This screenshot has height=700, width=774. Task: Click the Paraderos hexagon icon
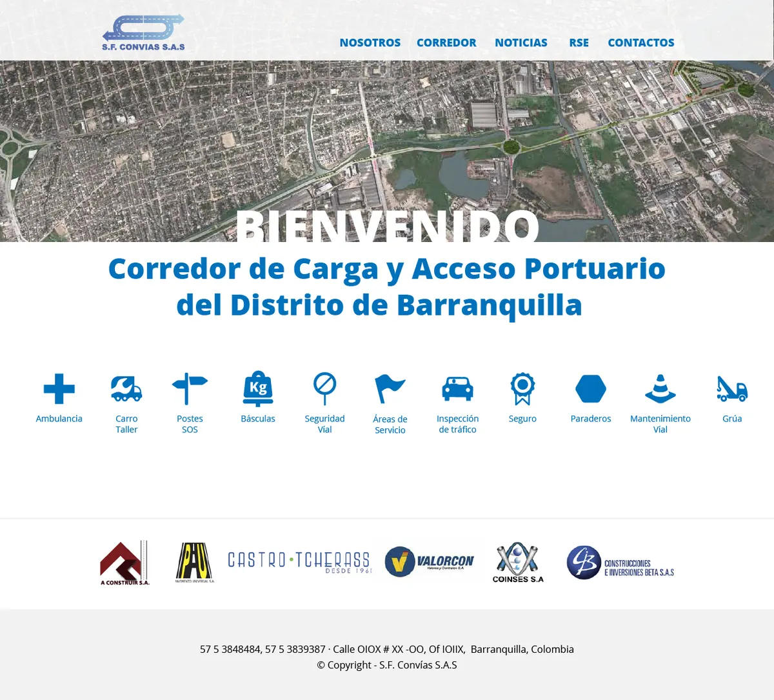pyautogui.click(x=591, y=389)
